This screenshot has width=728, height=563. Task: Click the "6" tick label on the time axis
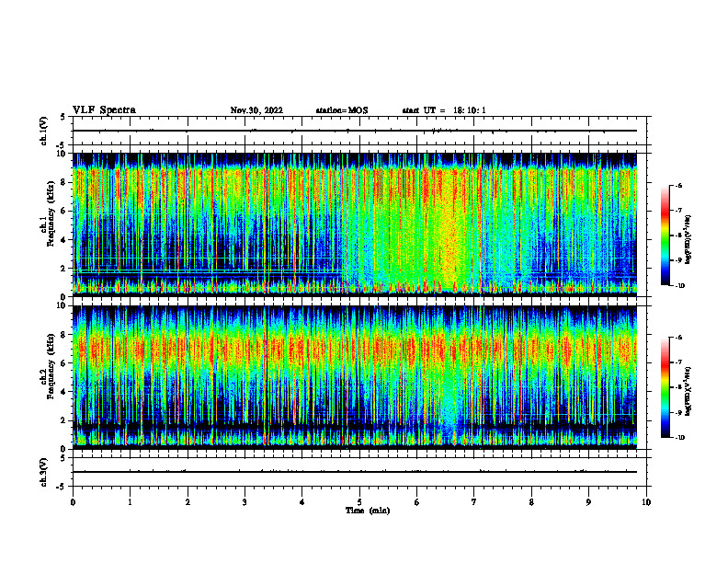tap(417, 502)
